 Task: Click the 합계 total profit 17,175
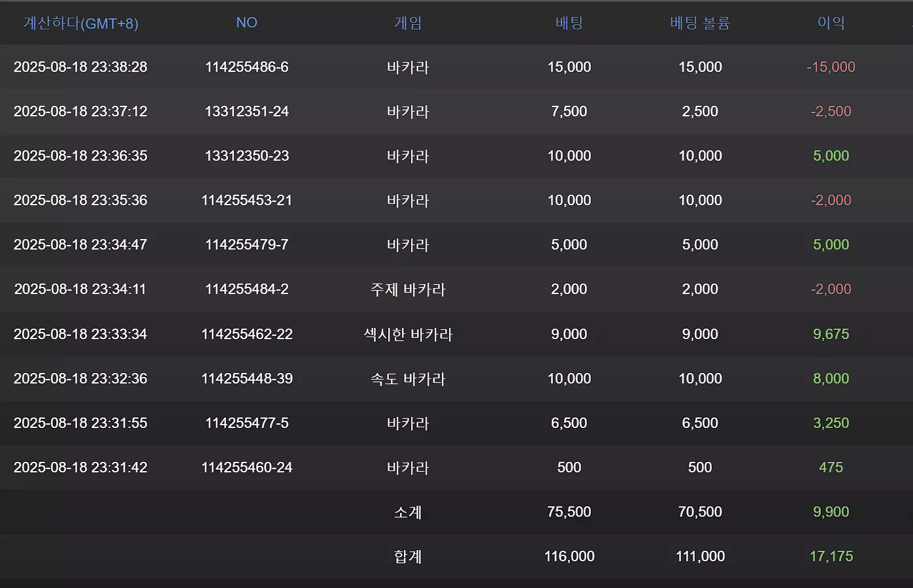click(x=831, y=556)
